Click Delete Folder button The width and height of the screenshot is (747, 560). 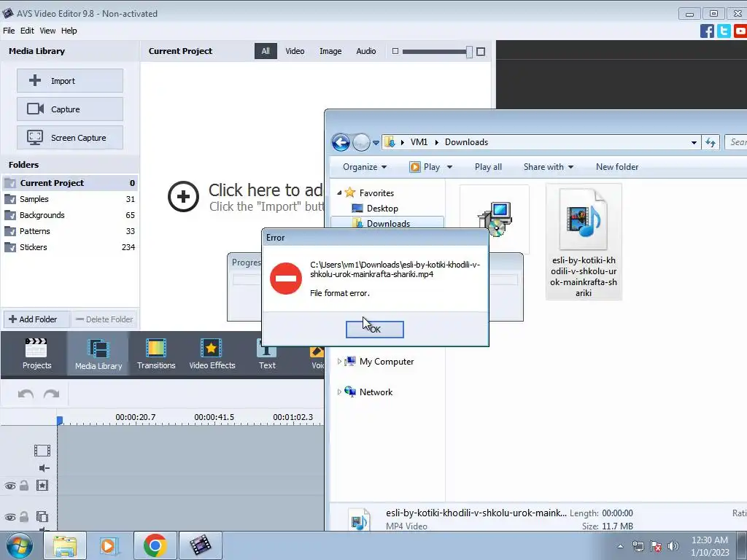[104, 319]
